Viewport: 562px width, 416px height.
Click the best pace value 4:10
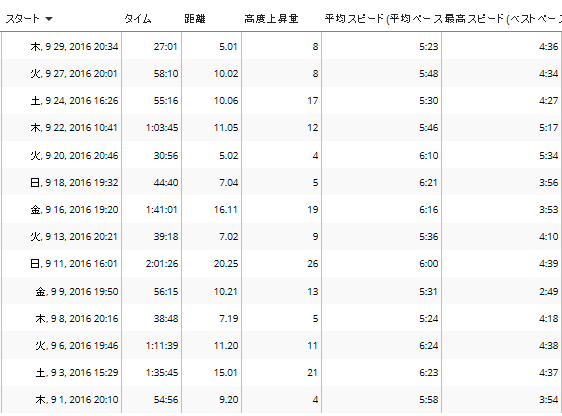[549, 236]
